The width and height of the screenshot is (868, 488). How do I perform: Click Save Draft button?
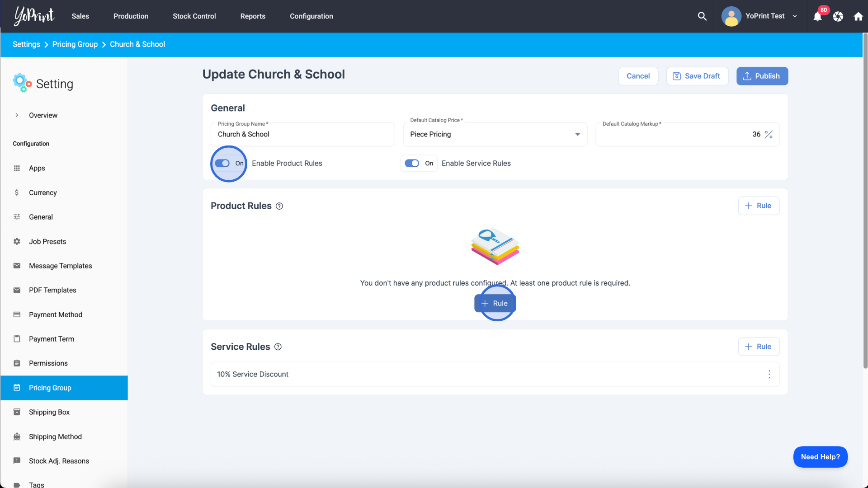697,76
